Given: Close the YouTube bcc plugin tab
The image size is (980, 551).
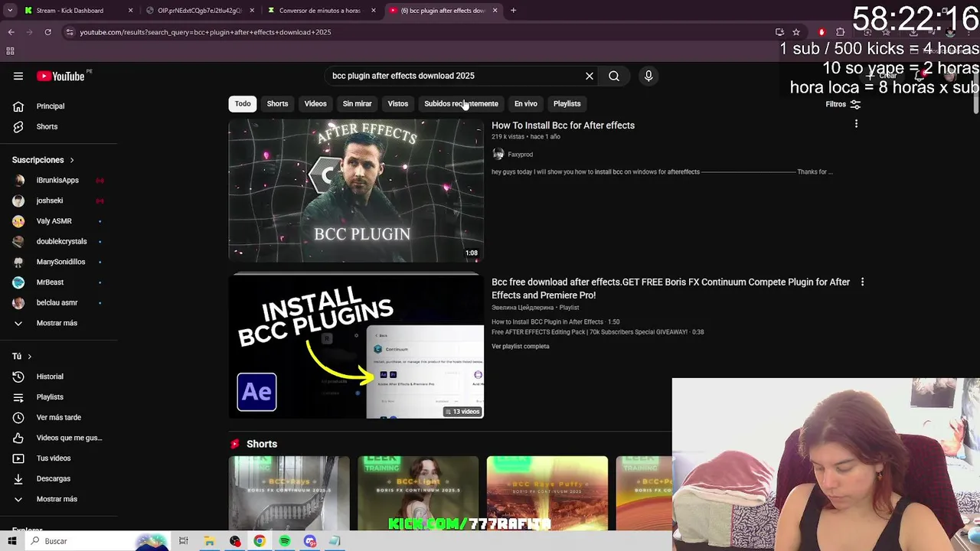Looking at the screenshot, I should [495, 11].
